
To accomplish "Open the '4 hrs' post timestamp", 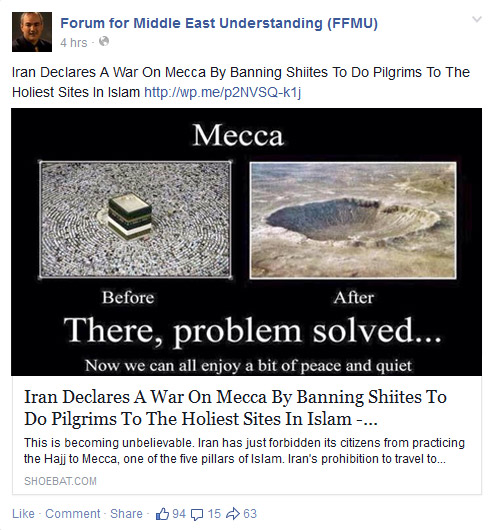I will (x=74, y=43).
